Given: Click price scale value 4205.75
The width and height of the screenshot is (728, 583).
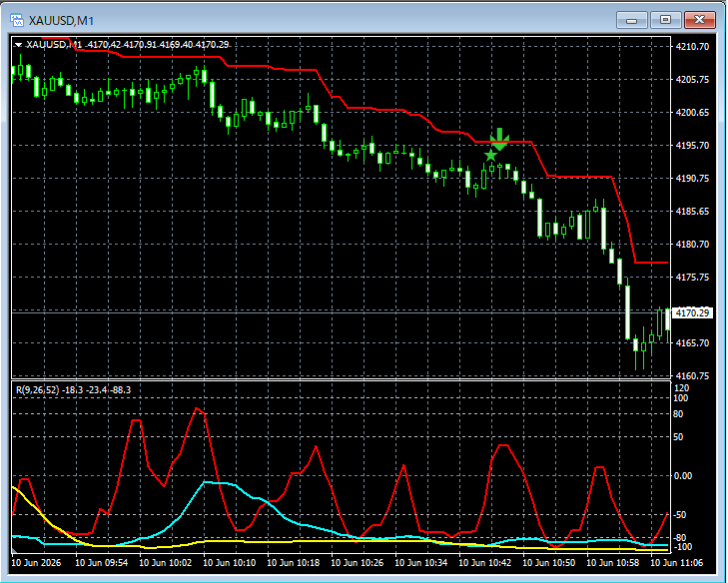Looking at the screenshot, I should [692, 80].
